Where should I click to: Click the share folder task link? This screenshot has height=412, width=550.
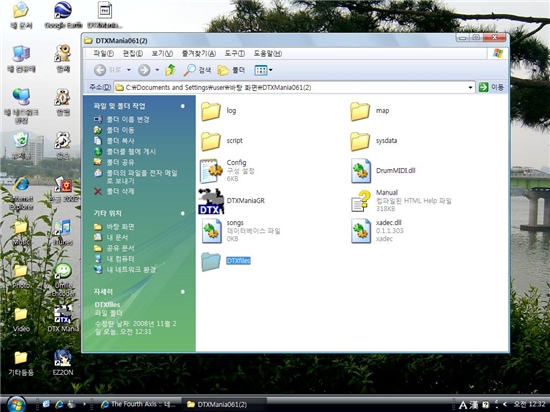(114, 162)
